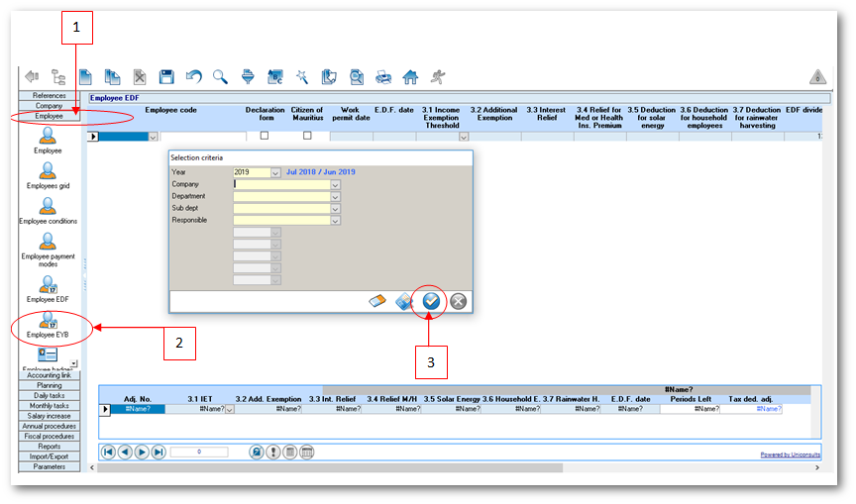Open the Search magnifying glass tool
The image size is (856, 504).
pos(220,76)
